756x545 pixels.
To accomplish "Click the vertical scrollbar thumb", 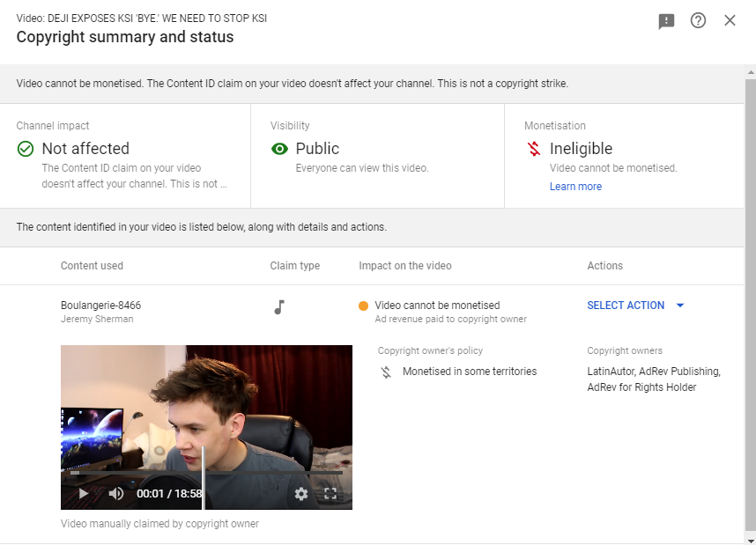I will pyautogui.click(x=750, y=305).
